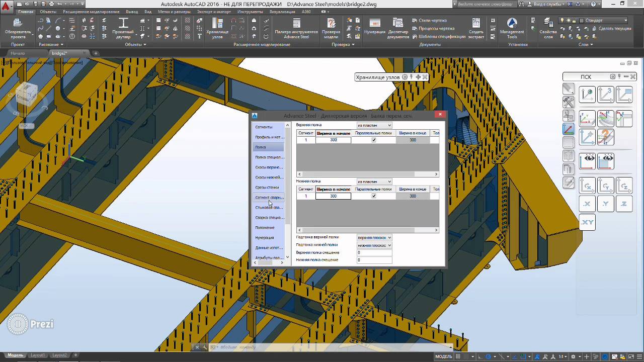Click the X axis button in ПСК palette

click(587, 204)
